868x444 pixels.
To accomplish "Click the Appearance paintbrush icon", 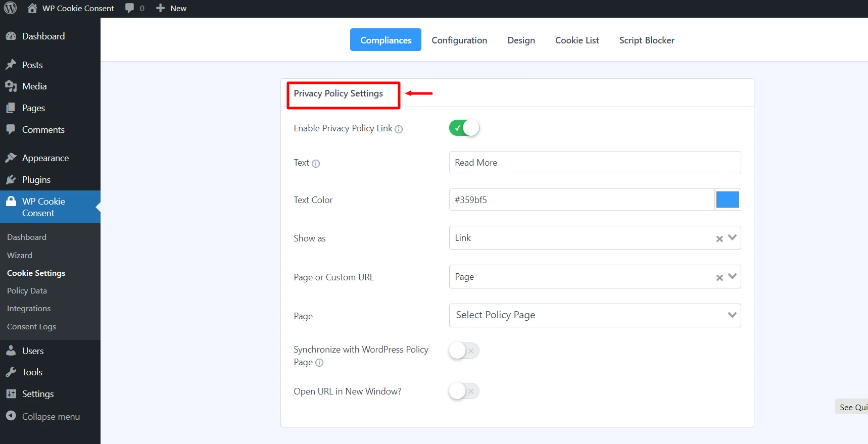I will [11, 158].
